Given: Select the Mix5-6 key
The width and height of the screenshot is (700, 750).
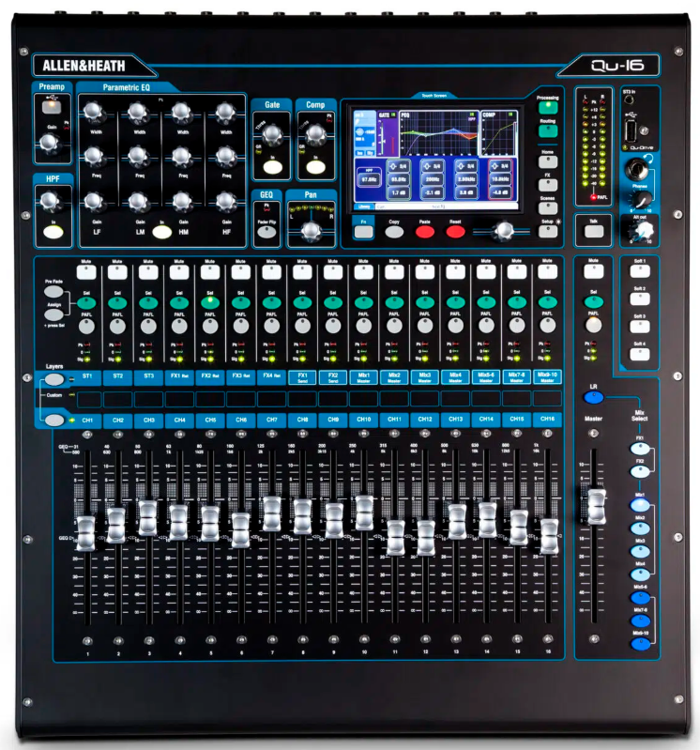Looking at the screenshot, I should (640, 598).
